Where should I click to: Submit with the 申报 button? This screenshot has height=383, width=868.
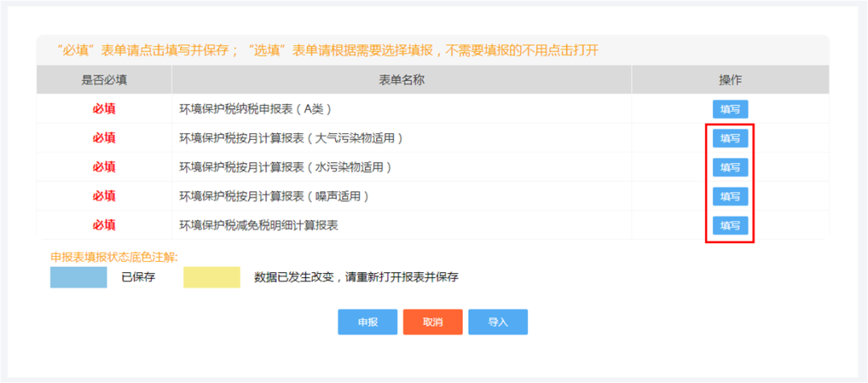pyautogui.click(x=367, y=322)
